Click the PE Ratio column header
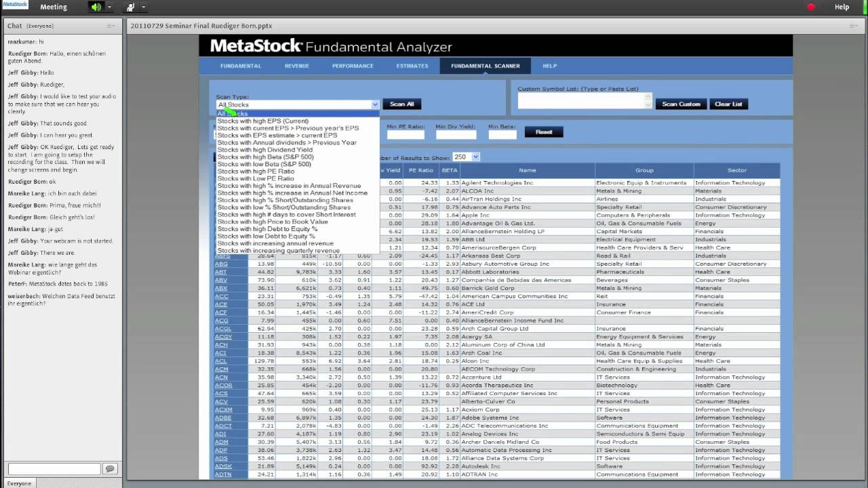 click(x=421, y=170)
